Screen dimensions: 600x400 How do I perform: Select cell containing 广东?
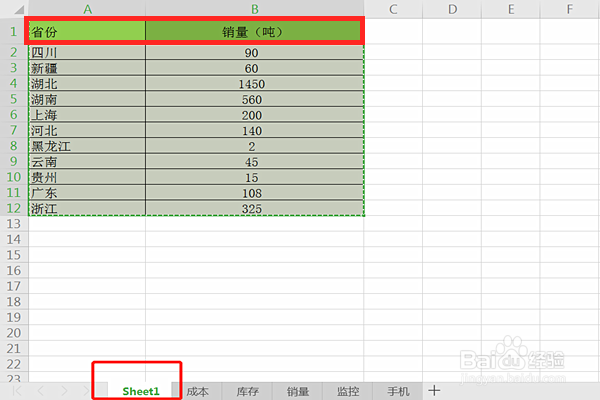[87, 193]
